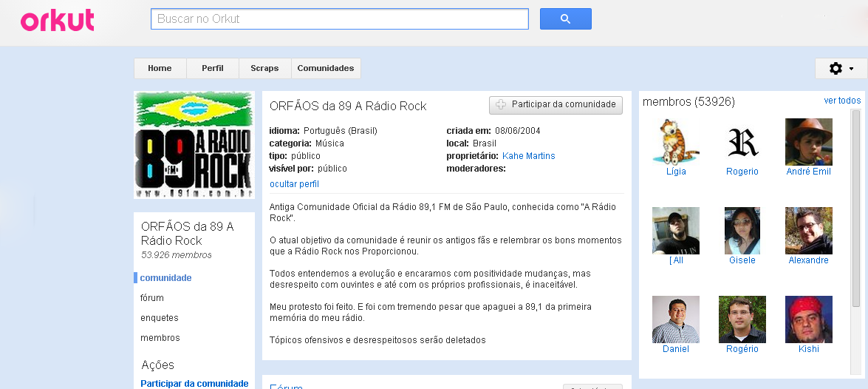The height and width of the screenshot is (389, 868).
Task: Click the name link Gisele
Action: tap(742, 260)
